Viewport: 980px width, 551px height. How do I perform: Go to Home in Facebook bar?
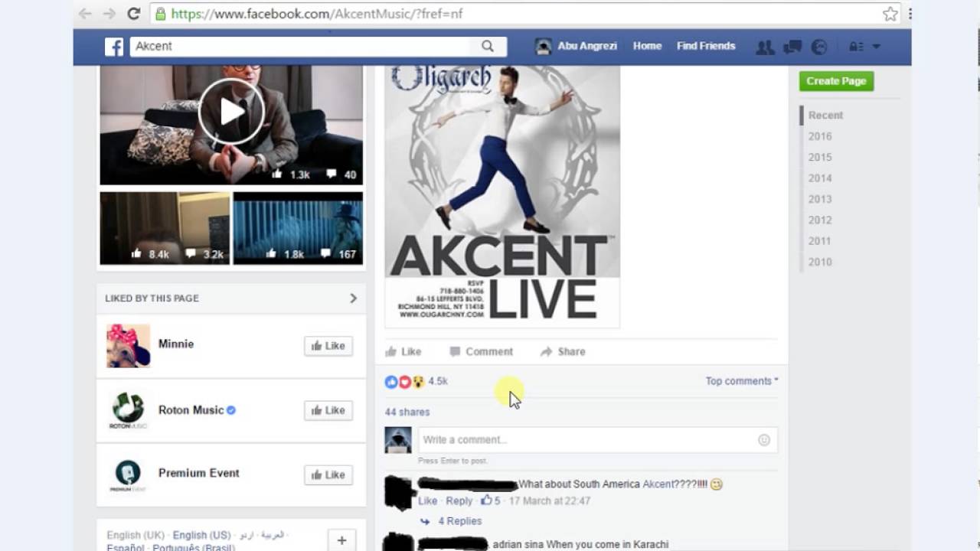(647, 46)
